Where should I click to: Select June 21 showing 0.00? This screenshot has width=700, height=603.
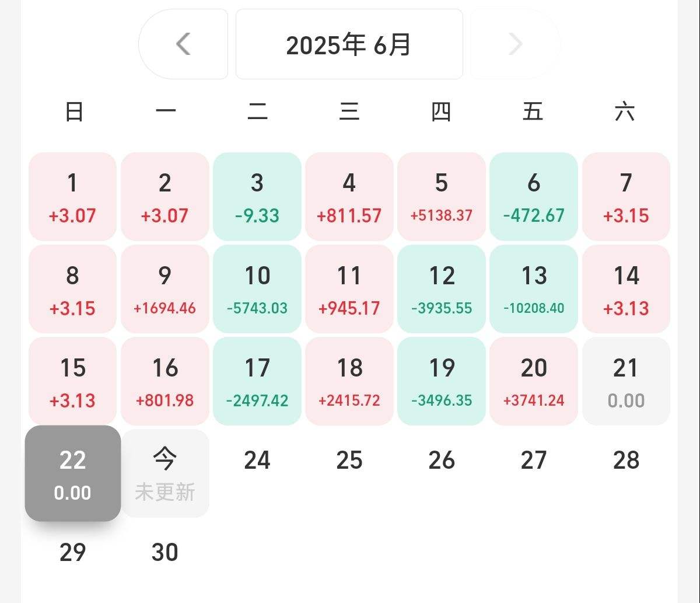click(x=626, y=381)
